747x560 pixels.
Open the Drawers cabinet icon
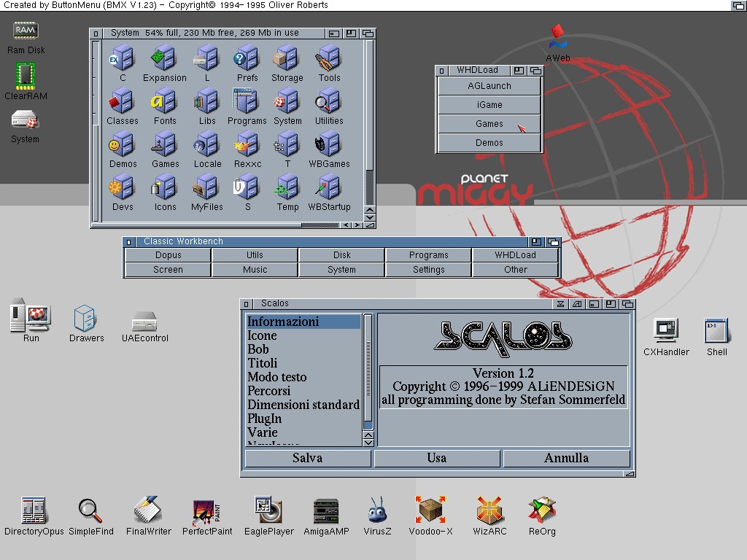86,318
